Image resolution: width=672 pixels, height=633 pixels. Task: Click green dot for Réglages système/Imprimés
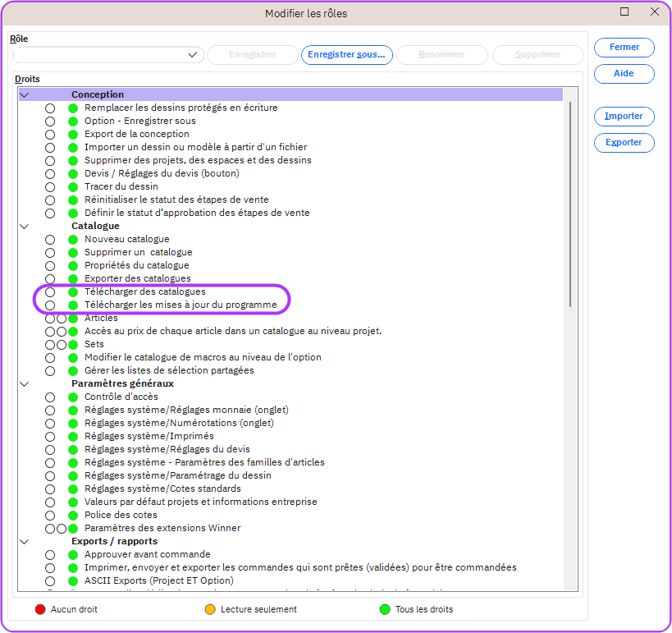tap(73, 436)
